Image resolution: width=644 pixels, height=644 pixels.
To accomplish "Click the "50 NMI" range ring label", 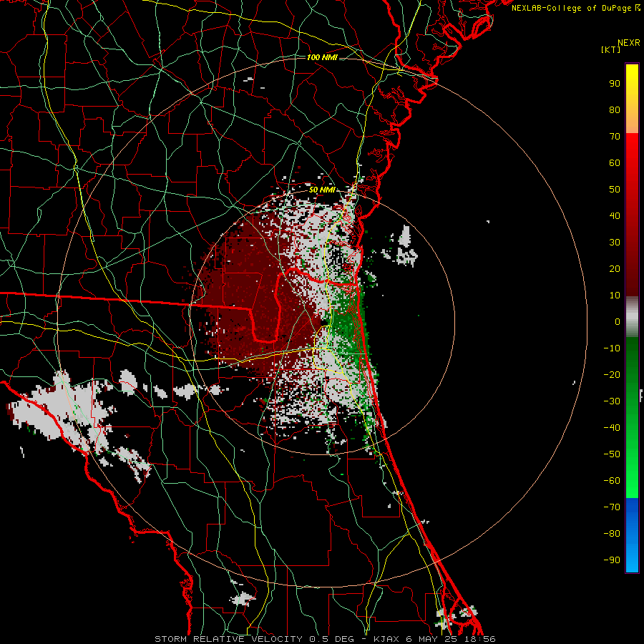I will [x=322, y=190].
